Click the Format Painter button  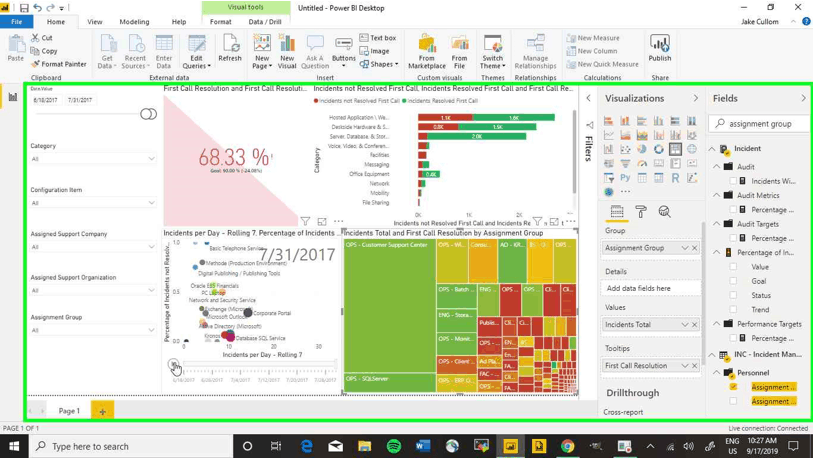click(58, 64)
